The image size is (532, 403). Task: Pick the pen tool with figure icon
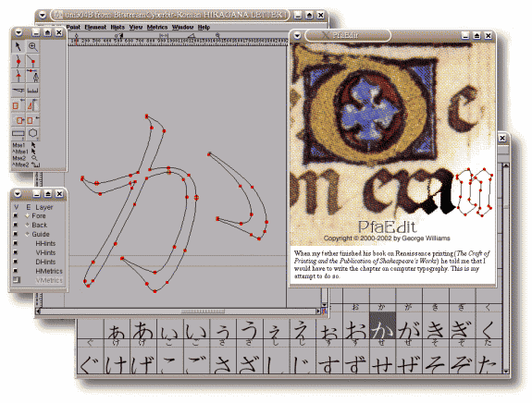coord(32,76)
